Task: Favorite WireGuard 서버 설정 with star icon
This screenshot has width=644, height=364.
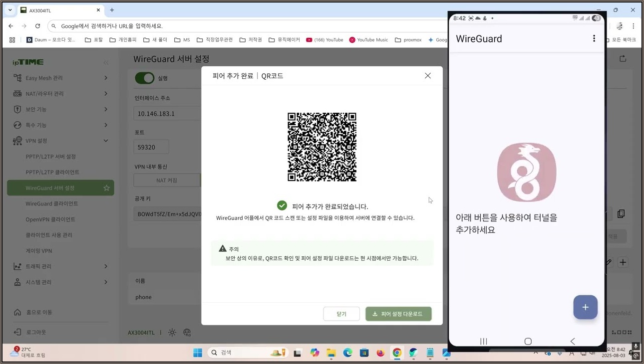Action: coord(106,188)
